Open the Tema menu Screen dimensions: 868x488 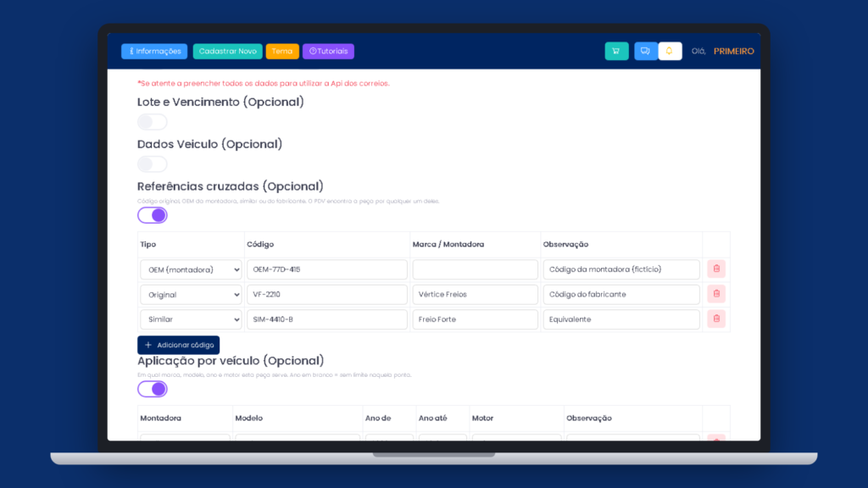pyautogui.click(x=282, y=51)
